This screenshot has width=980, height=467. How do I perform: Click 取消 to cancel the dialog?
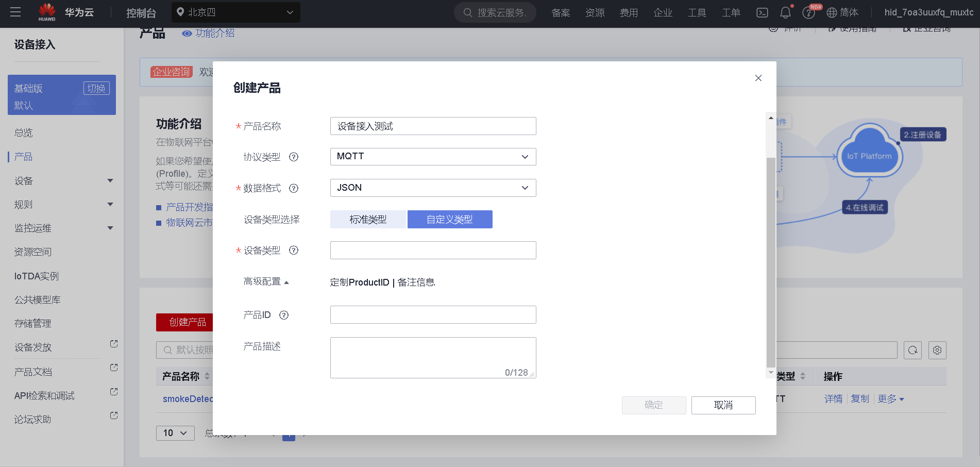coord(723,405)
